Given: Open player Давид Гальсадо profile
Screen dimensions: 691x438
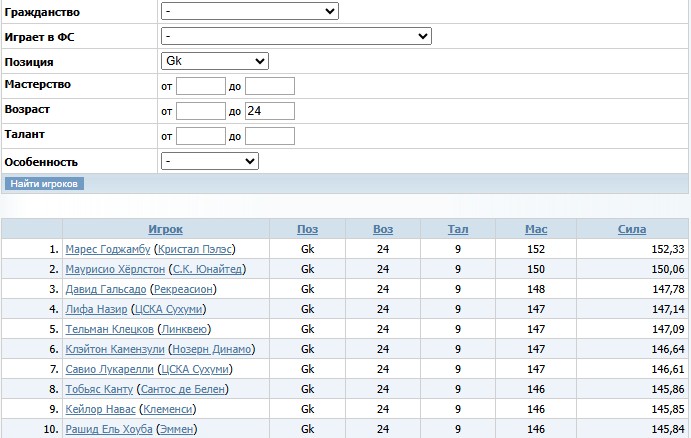Looking at the screenshot, I should 108,289.
